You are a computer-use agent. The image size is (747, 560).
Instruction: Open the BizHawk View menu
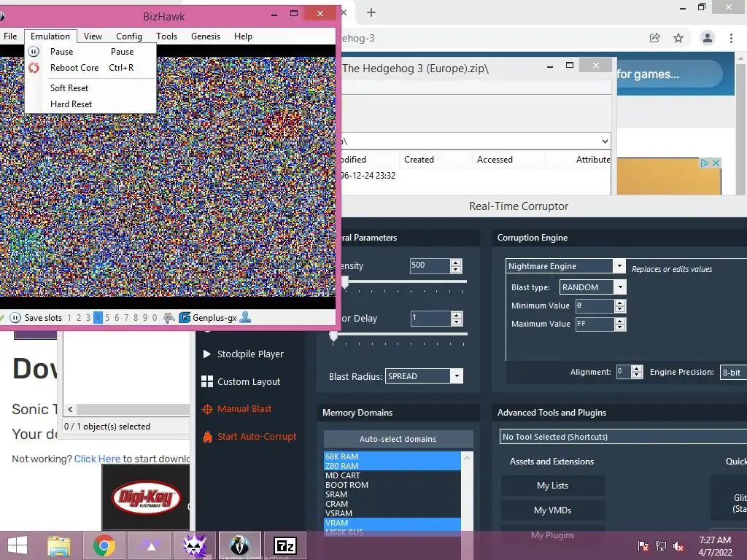93,36
